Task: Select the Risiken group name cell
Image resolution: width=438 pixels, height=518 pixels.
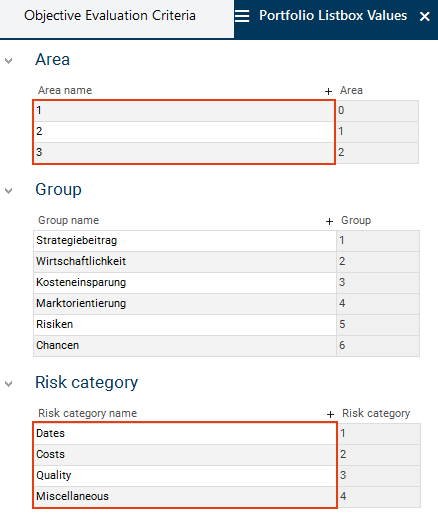Action: tap(185, 325)
